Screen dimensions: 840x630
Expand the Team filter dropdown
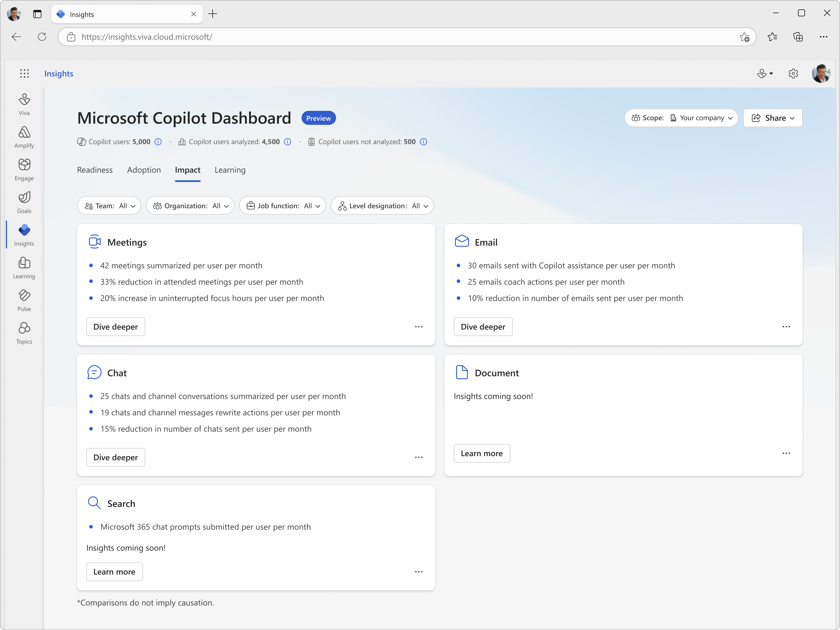[109, 205]
